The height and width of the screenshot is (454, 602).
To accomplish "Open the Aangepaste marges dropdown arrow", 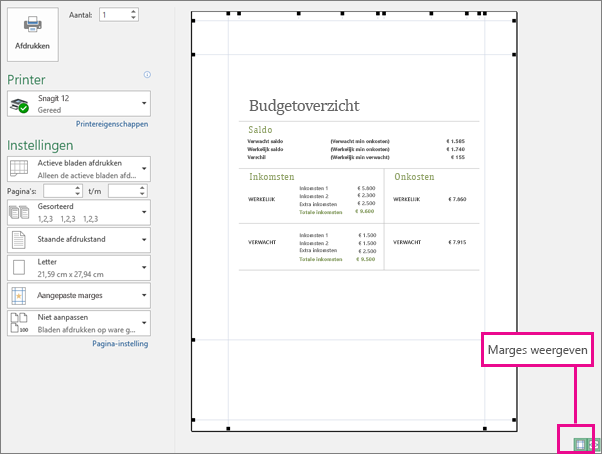I will click(144, 295).
